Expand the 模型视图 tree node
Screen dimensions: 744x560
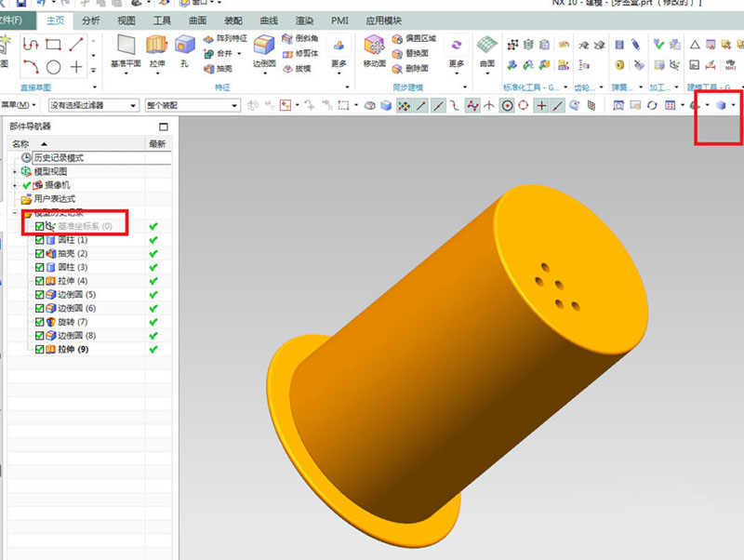15,172
